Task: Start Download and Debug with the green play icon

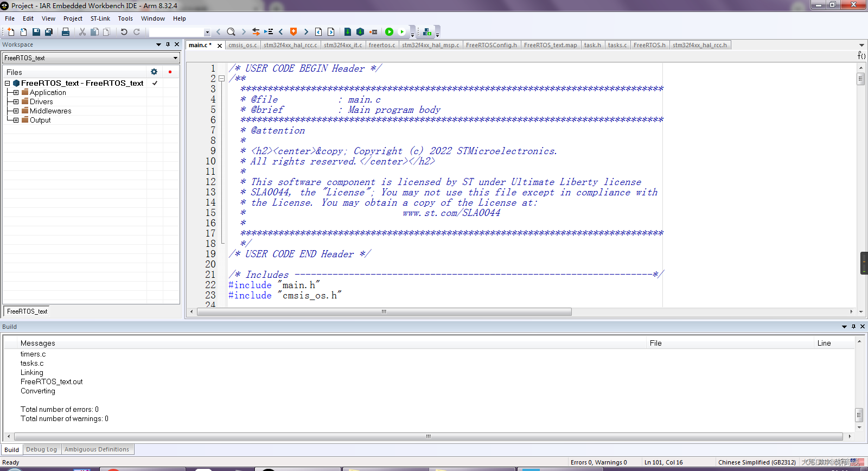Action: click(389, 32)
